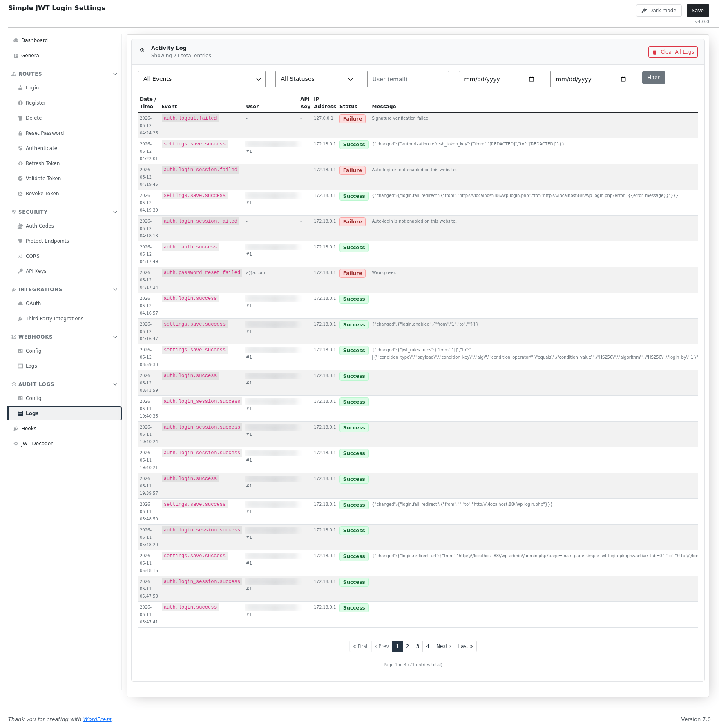Click the Validate Token check icon
The image size is (719, 728).
(x=20, y=179)
